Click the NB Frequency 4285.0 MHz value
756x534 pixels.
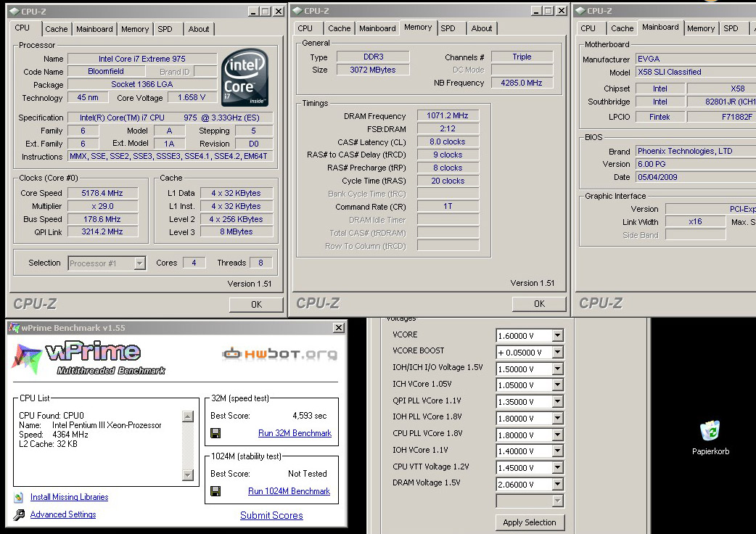522,83
